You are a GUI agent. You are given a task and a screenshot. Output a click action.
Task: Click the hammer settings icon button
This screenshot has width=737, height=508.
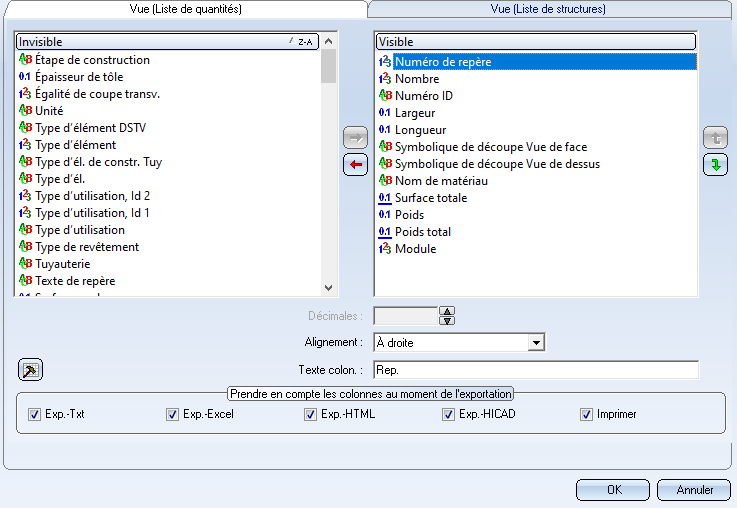tap(31, 370)
